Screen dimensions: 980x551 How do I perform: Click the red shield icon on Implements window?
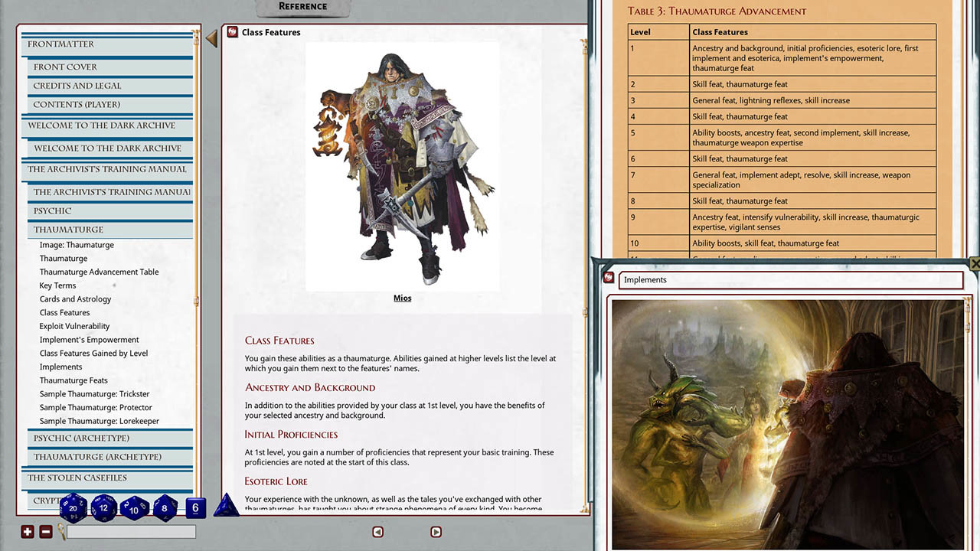(x=609, y=278)
